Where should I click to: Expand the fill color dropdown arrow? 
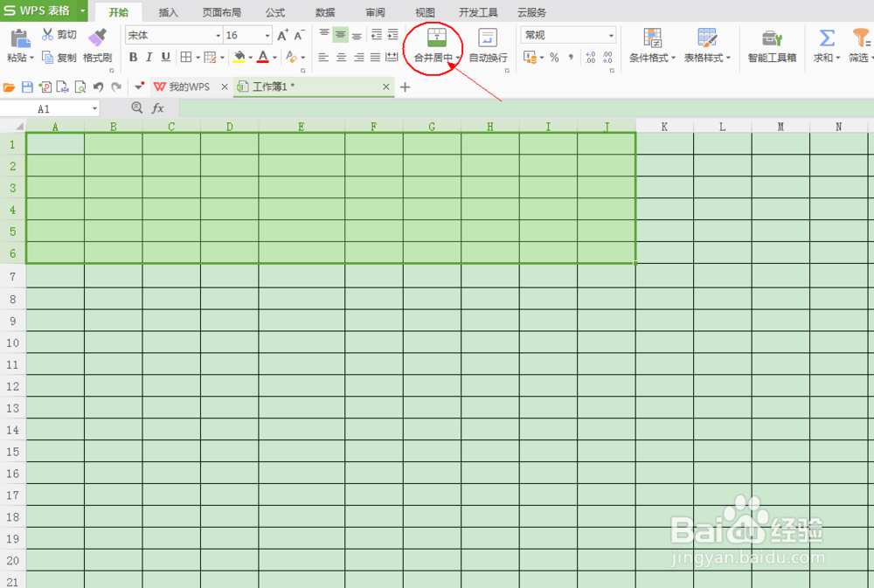[x=250, y=58]
